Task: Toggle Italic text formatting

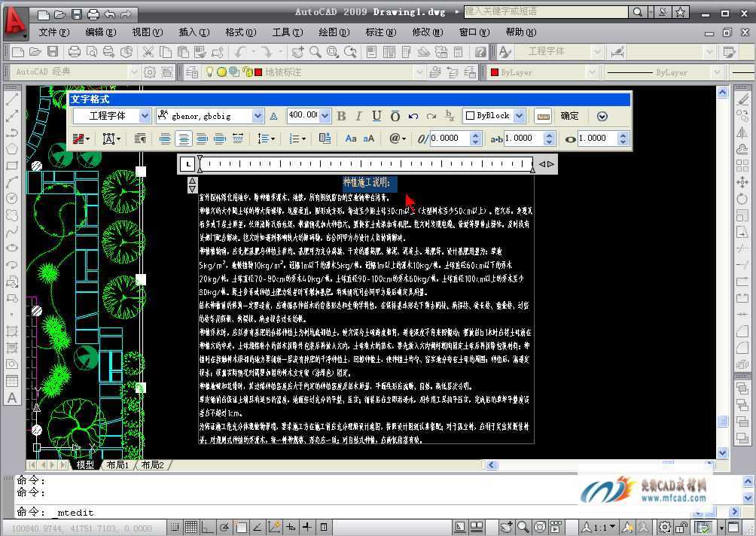Action: click(358, 116)
